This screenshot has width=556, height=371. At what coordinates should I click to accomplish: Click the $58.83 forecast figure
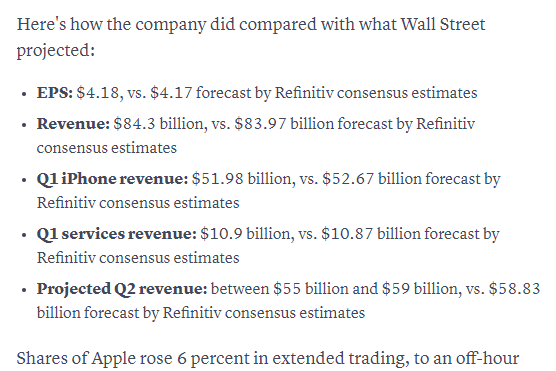(x=515, y=289)
